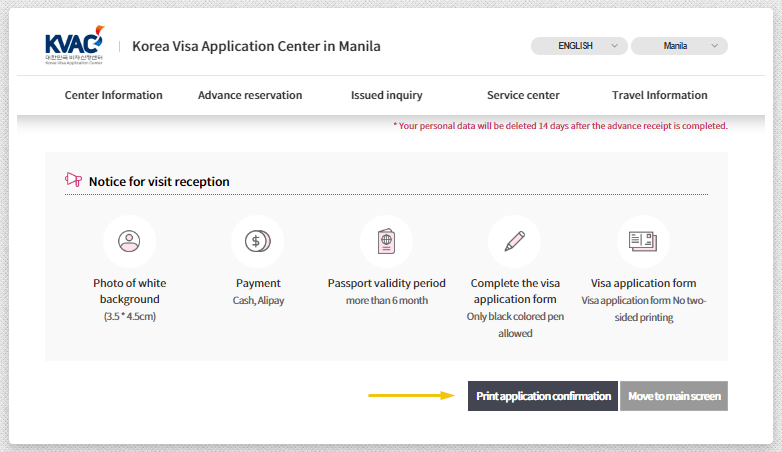Click the KVAC logo

[73, 46]
